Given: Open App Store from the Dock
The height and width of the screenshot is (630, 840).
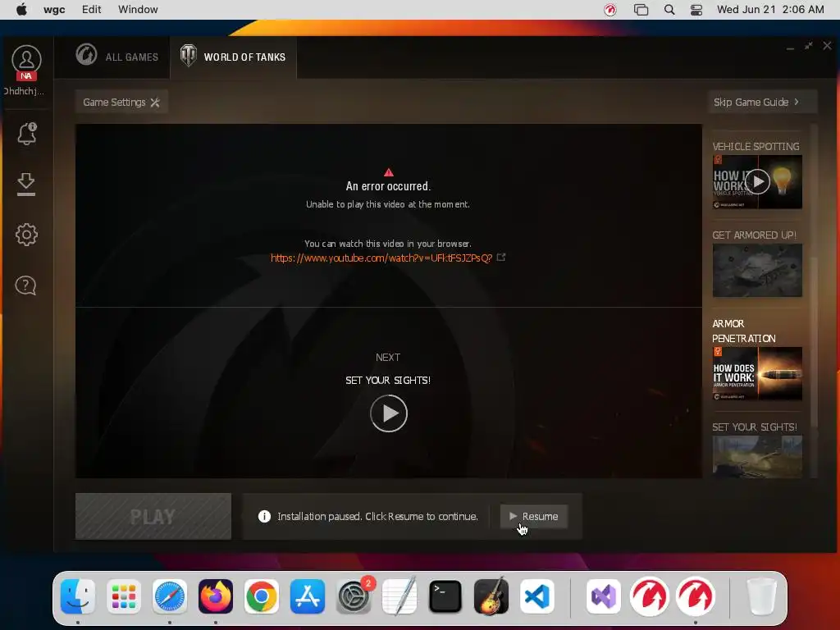Looking at the screenshot, I should click(308, 596).
